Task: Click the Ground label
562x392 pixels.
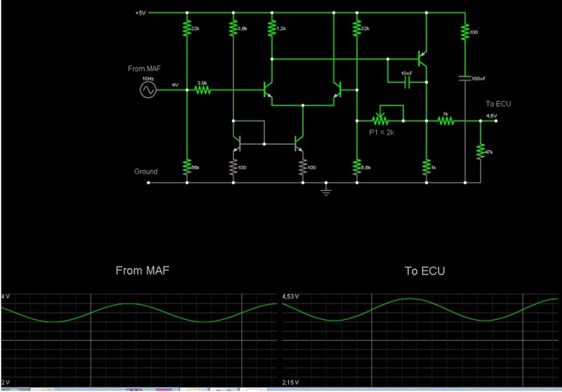Action: [x=146, y=171]
